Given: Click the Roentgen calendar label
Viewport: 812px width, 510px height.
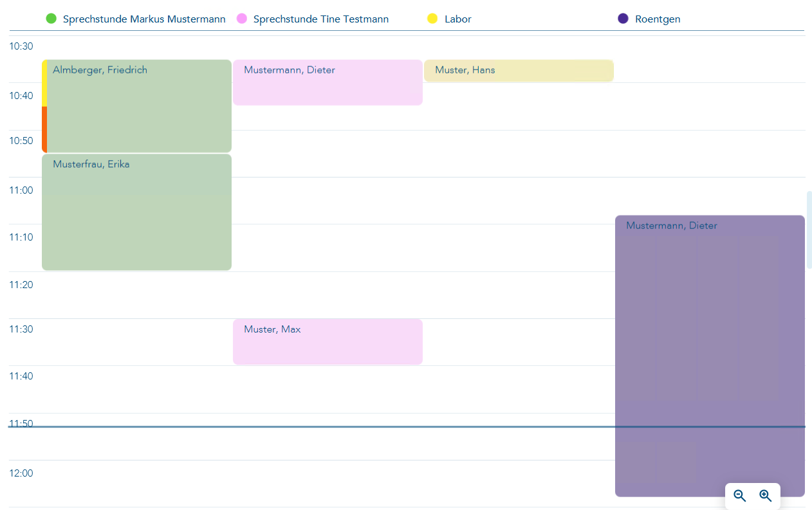Looking at the screenshot, I should 658,19.
